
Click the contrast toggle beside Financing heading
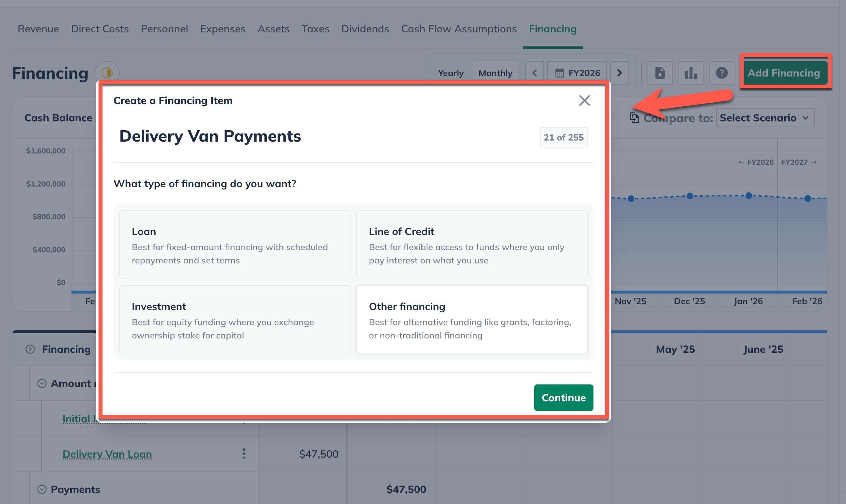pyautogui.click(x=107, y=72)
